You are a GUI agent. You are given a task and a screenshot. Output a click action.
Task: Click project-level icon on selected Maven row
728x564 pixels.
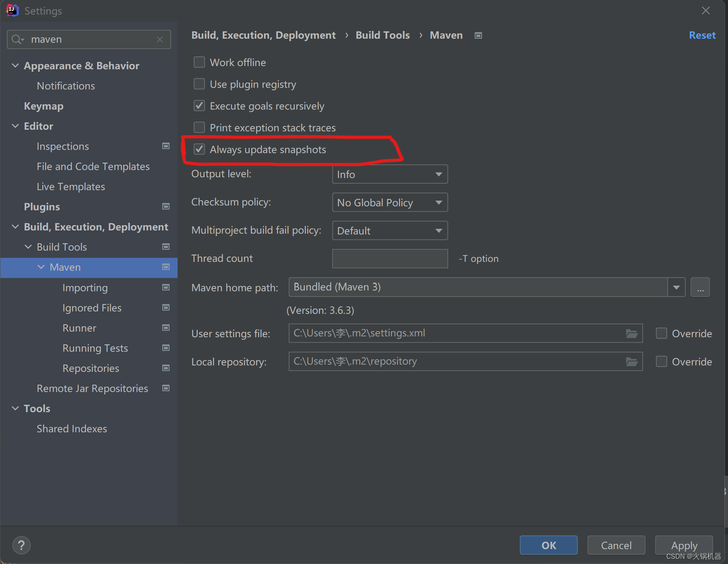(165, 267)
